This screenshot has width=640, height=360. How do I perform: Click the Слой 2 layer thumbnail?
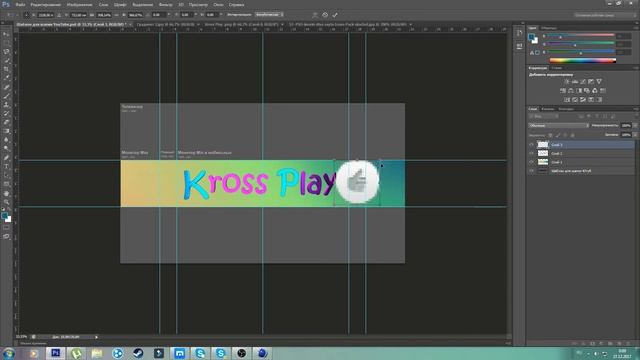pos(543,153)
